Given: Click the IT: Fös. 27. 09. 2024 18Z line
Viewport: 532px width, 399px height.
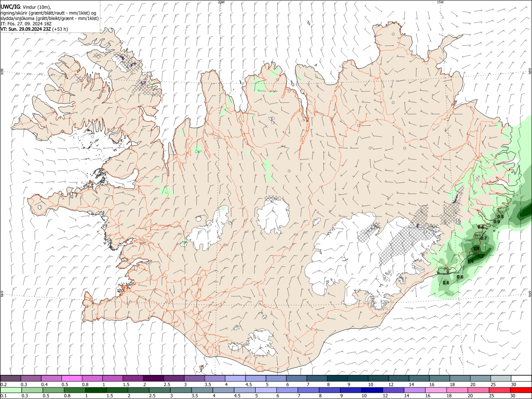Looking at the screenshot, I should [x=26, y=24].
